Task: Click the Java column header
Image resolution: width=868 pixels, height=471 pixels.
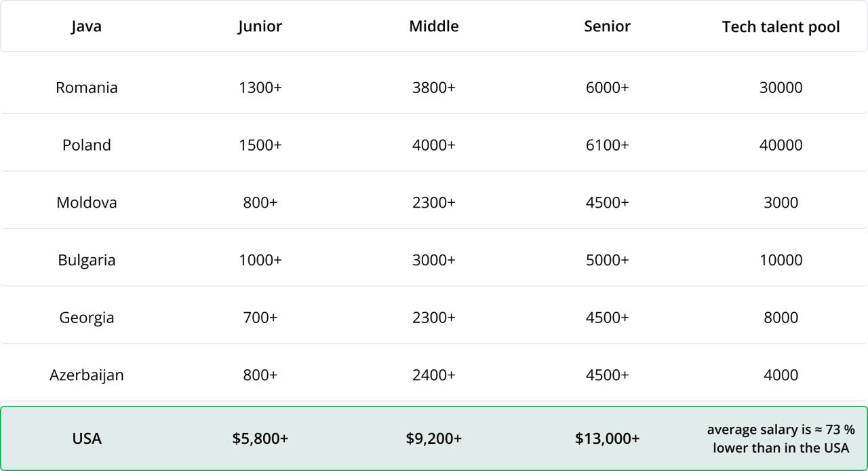Action: click(86, 26)
